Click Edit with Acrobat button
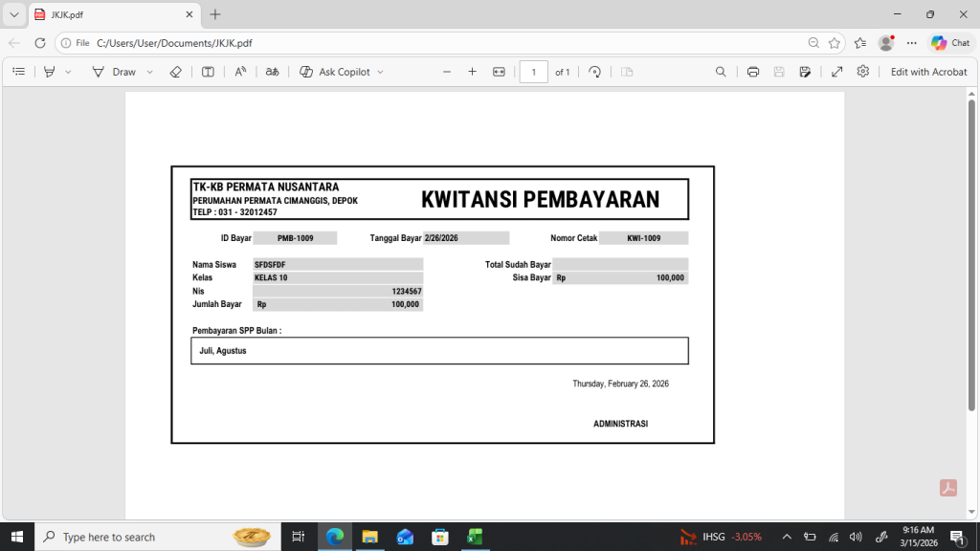The width and height of the screenshot is (980, 551). pyautogui.click(x=928, y=72)
